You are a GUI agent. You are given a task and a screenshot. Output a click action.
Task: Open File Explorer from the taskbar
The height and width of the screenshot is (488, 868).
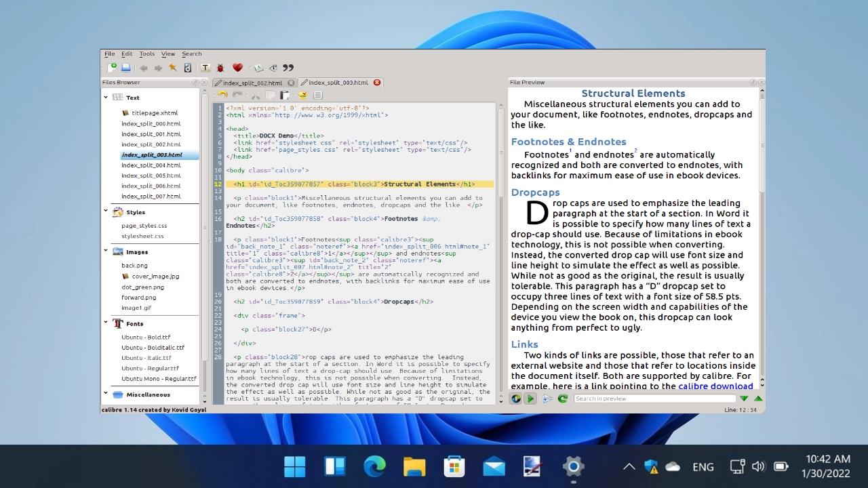click(x=414, y=466)
